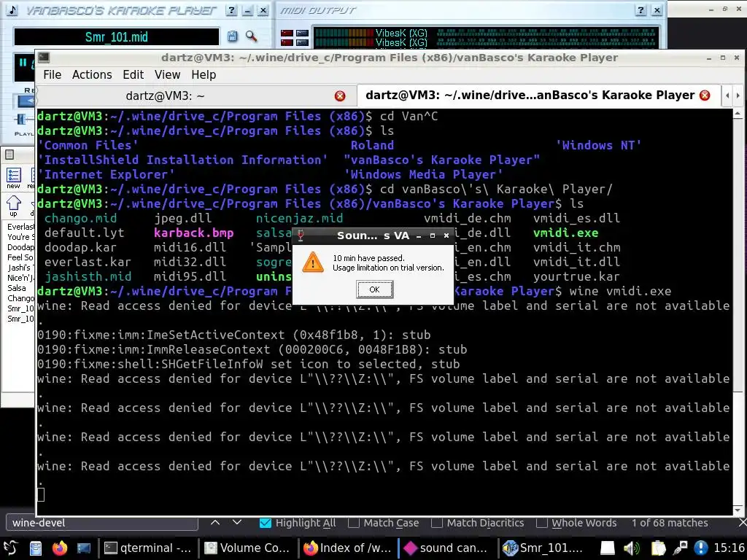The width and height of the screenshot is (747, 560).
Task: Click the 15:16 clock in taskbar
Action: (x=729, y=548)
